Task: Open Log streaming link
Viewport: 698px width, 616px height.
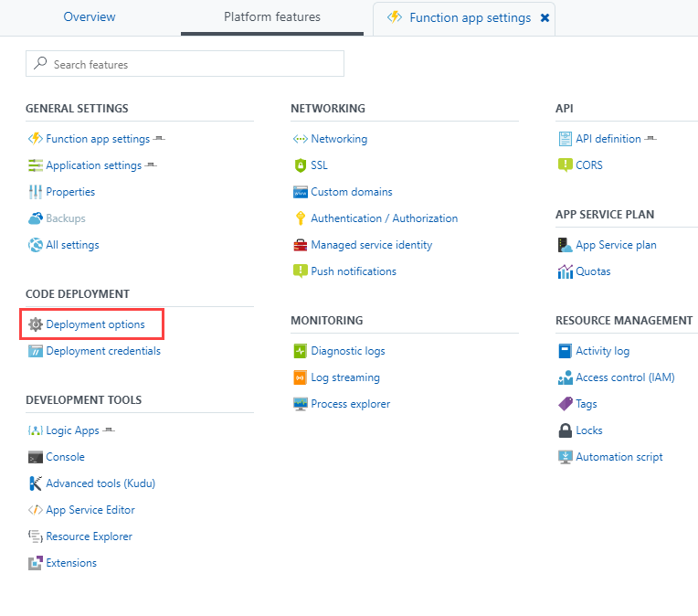Action: [345, 377]
